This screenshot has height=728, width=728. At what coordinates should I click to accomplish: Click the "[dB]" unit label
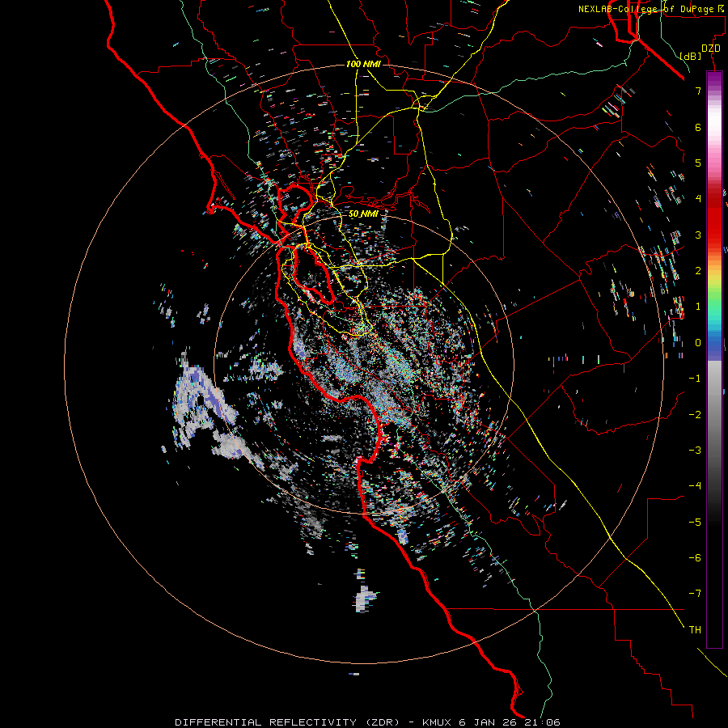tap(690, 56)
